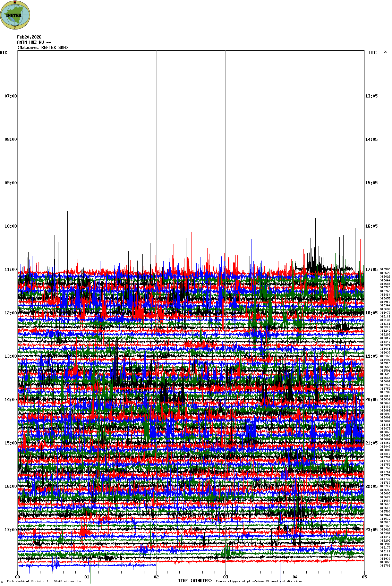392x586 pixels.
Task: Click the 02 minute tick label
Action: pos(156,577)
